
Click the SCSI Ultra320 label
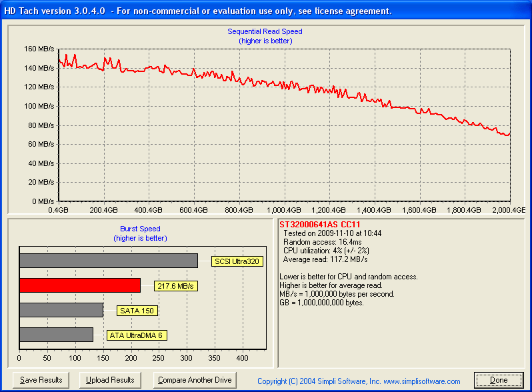pyautogui.click(x=235, y=261)
